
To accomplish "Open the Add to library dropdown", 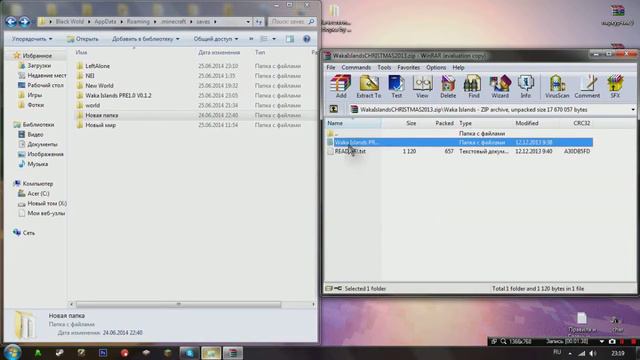I will [x=145, y=39].
